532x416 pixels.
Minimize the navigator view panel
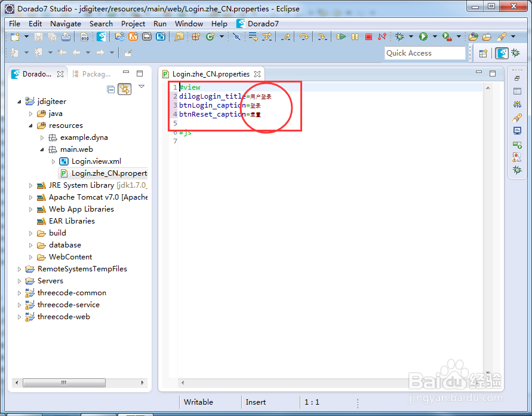pos(126,72)
